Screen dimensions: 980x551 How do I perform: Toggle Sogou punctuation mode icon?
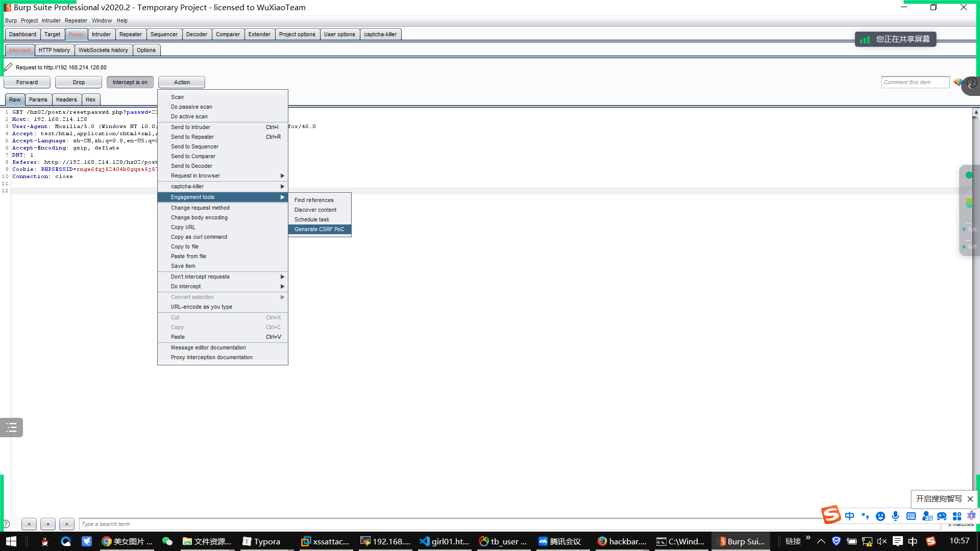click(x=865, y=516)
